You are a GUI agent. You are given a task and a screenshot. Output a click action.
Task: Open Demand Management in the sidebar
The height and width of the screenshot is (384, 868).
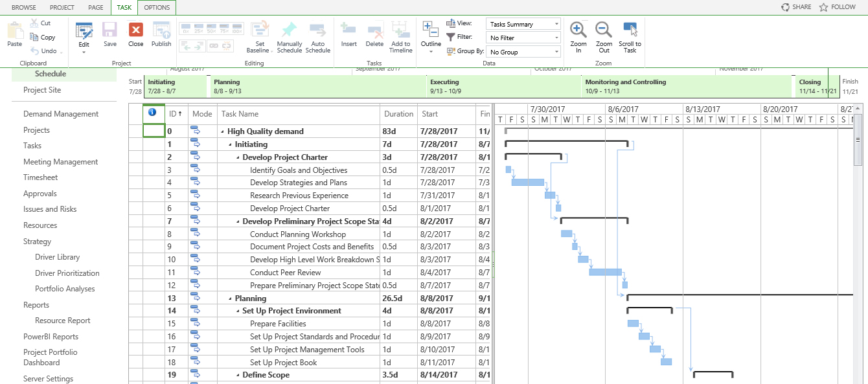point(61,114)
